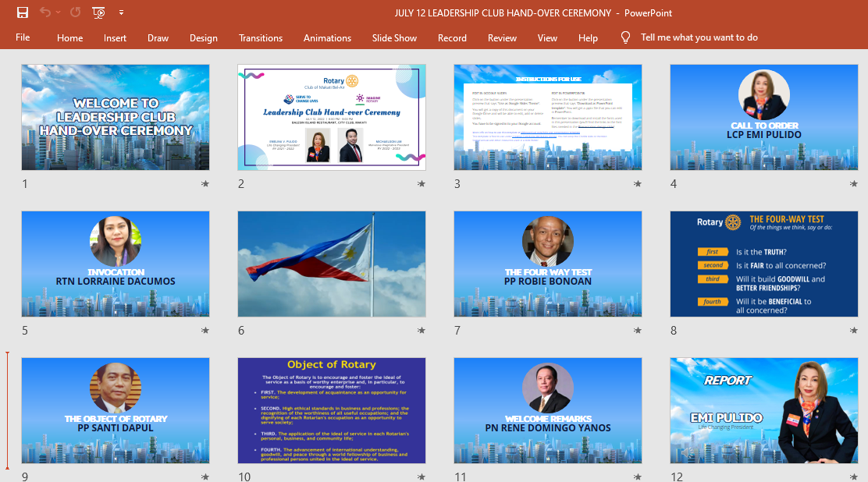Open Customize Quick Access Toolbar dropdown

[121, 12]
